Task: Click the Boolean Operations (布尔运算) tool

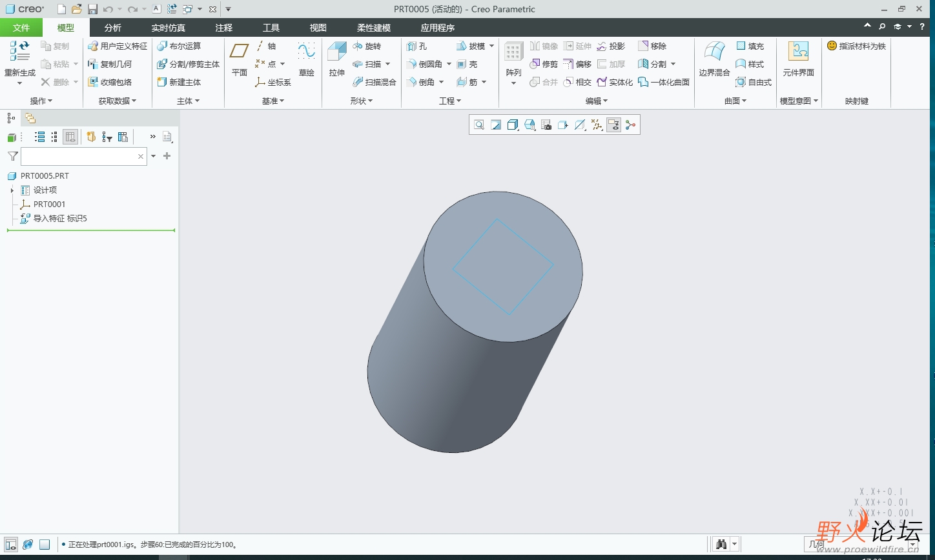Action: [x=179, y=46]
